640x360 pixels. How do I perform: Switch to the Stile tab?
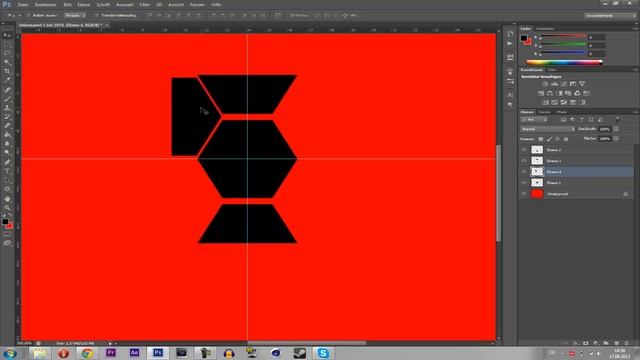[x=551, y=70]
